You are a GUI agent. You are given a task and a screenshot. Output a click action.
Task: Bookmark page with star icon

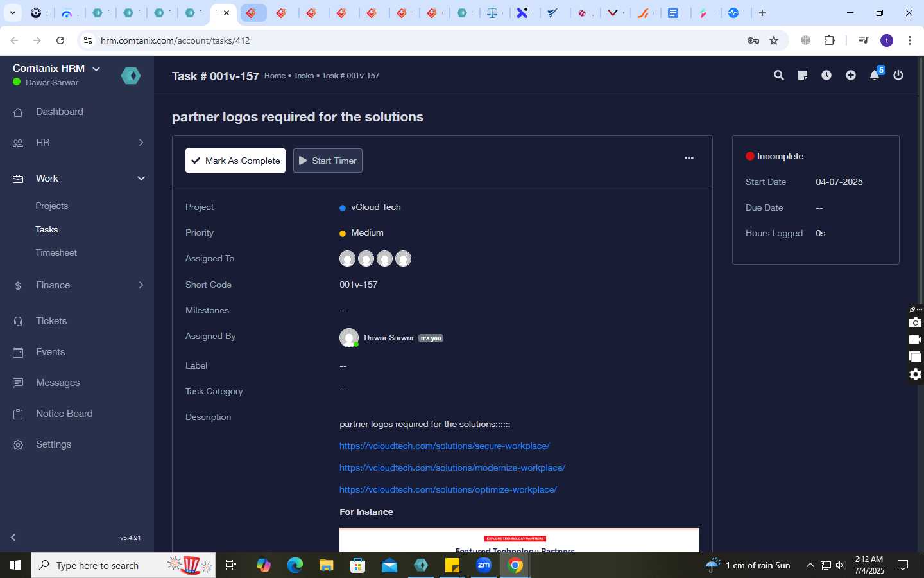point(774,40)
